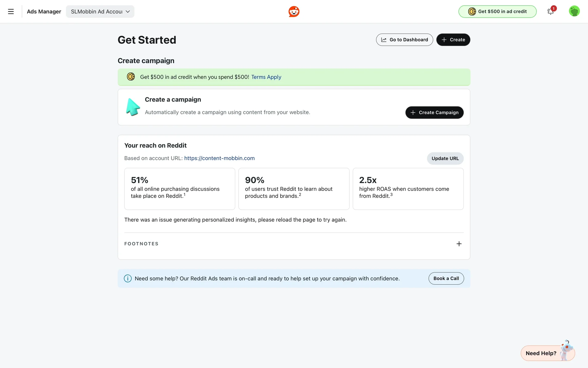Select the 51% purchasing discussions card
This screenshot has width=588, height=368.
point(179,189)
